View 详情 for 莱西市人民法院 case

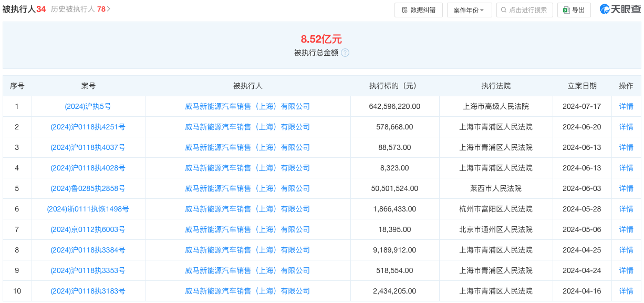coord(626,188)
